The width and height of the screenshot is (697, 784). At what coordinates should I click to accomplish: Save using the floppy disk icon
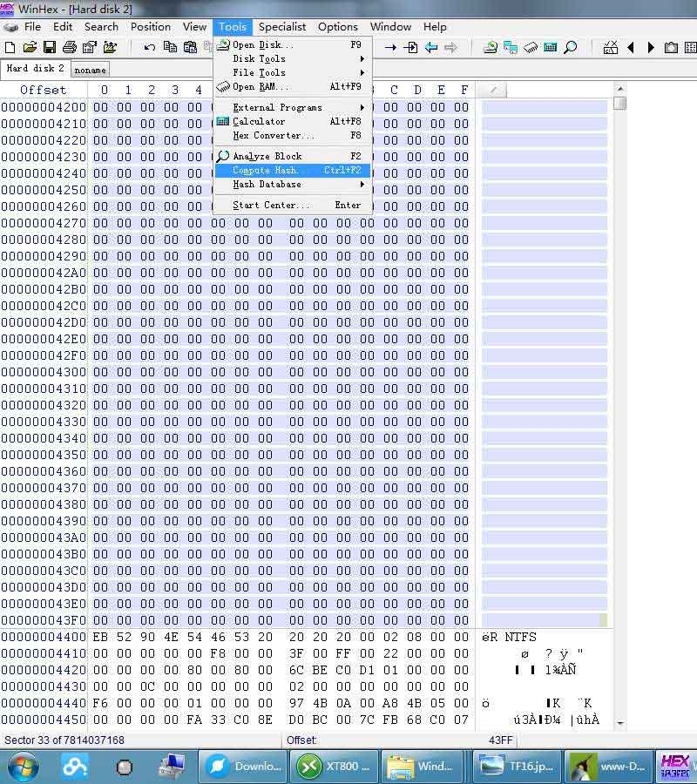click(50, 48)
